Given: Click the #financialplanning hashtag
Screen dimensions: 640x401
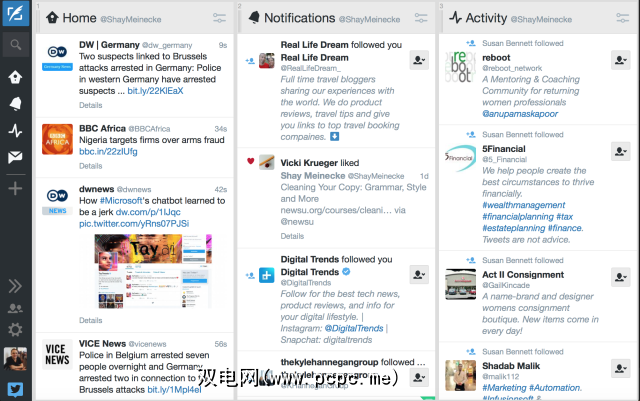Looking at the screenshot, I should (x=518, y=216).
